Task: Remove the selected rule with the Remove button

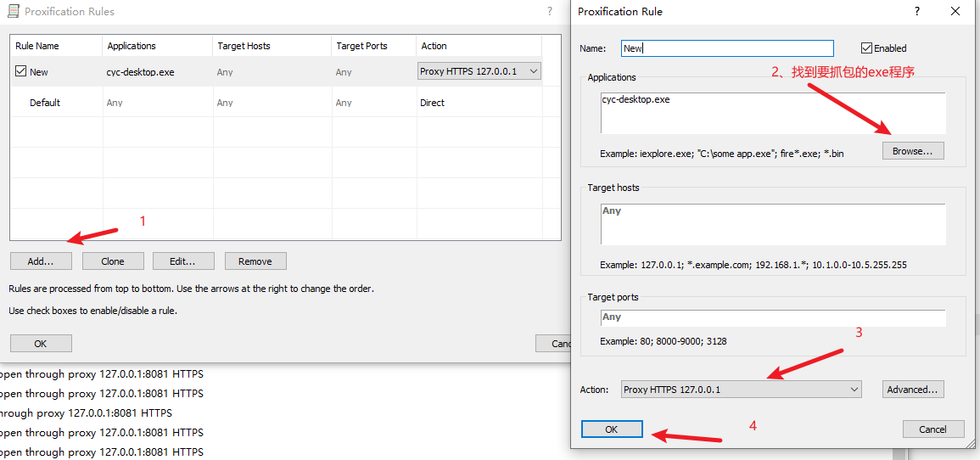Action: point(255,261)
